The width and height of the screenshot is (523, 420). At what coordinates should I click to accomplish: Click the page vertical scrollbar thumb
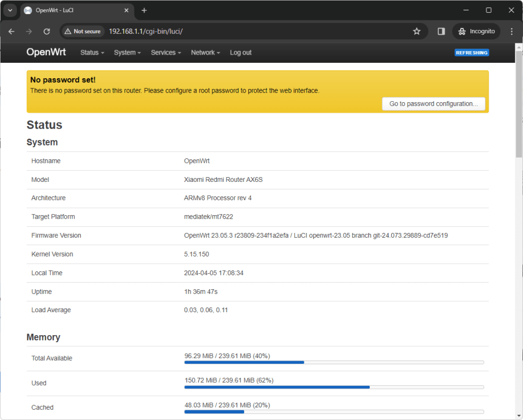click(519, 103)
